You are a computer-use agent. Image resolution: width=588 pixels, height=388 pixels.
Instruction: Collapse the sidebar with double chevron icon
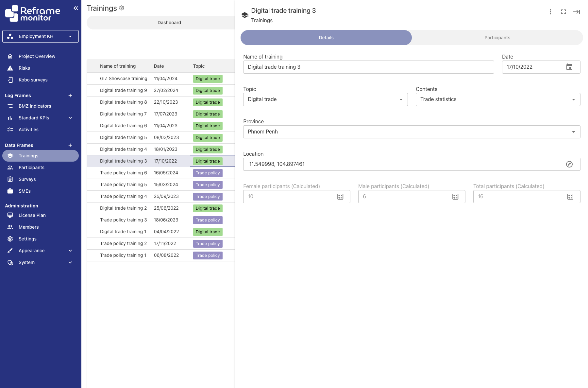[x=76, y=8]
